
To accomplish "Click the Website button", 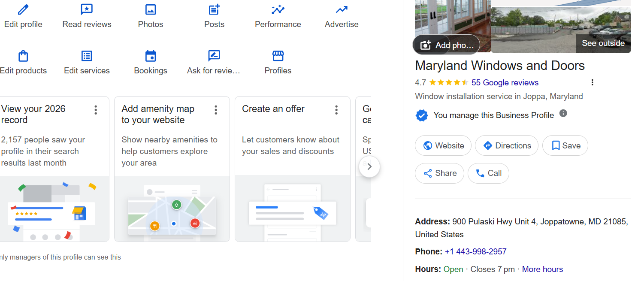I will (443, 146).
